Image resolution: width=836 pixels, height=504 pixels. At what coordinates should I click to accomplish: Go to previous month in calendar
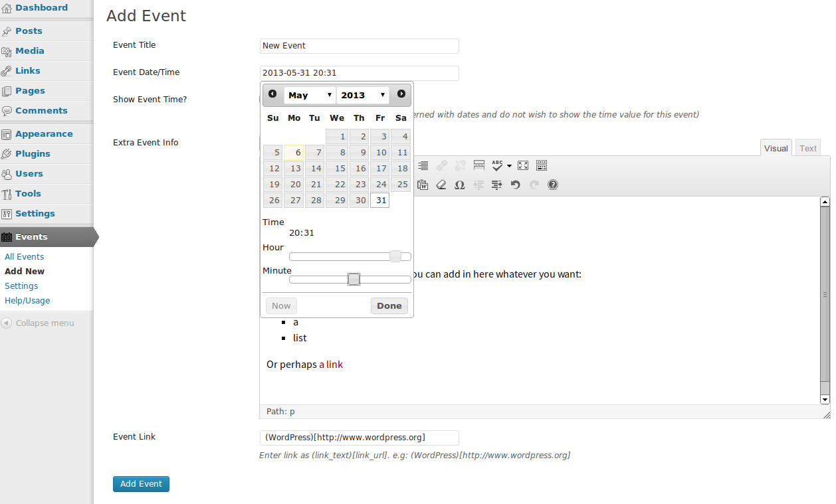(x=272, y=94)
